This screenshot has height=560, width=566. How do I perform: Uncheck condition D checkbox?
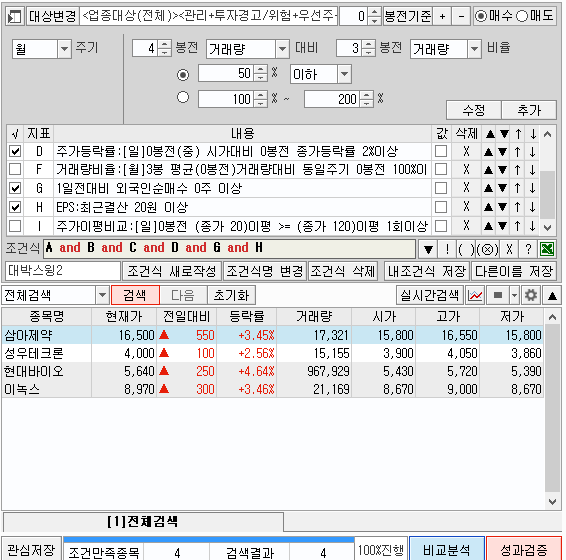tap(15, 151)
